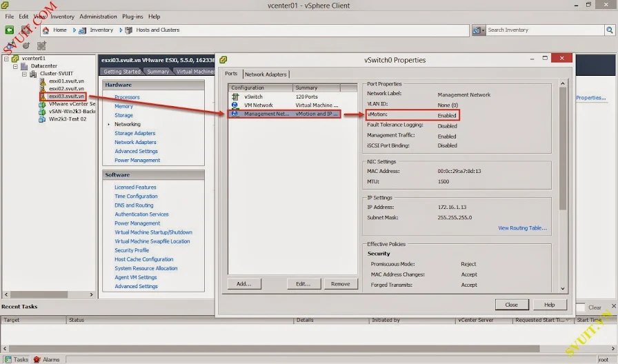Open the Inventory menu
The width and height of the screenshot is (618, 364).
(x=62, y=17)
